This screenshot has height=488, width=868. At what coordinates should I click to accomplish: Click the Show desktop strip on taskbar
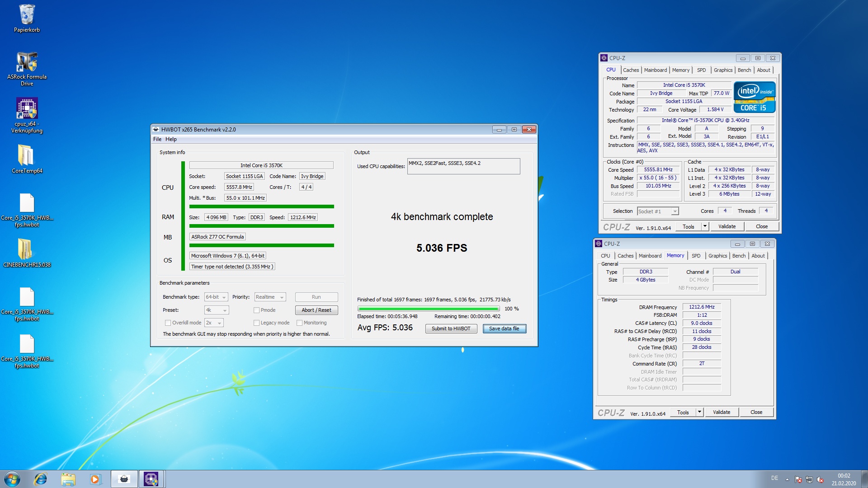pos(864,479)
